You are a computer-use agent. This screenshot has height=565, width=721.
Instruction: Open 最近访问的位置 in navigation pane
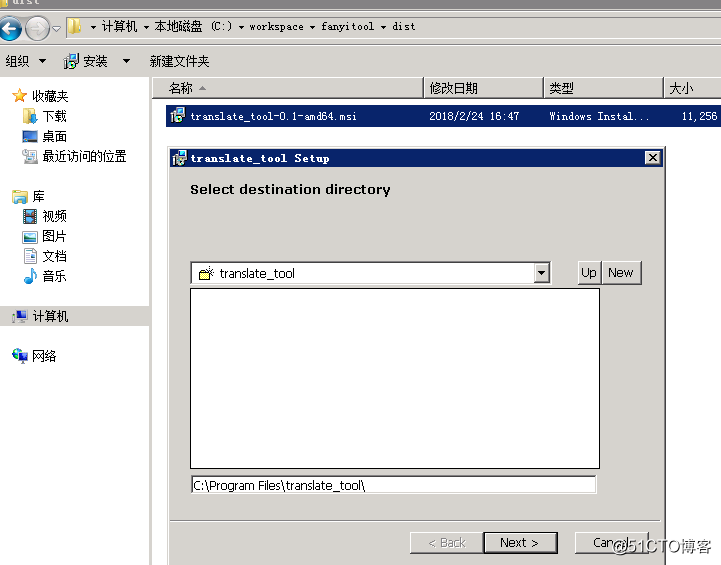point(84,156)
